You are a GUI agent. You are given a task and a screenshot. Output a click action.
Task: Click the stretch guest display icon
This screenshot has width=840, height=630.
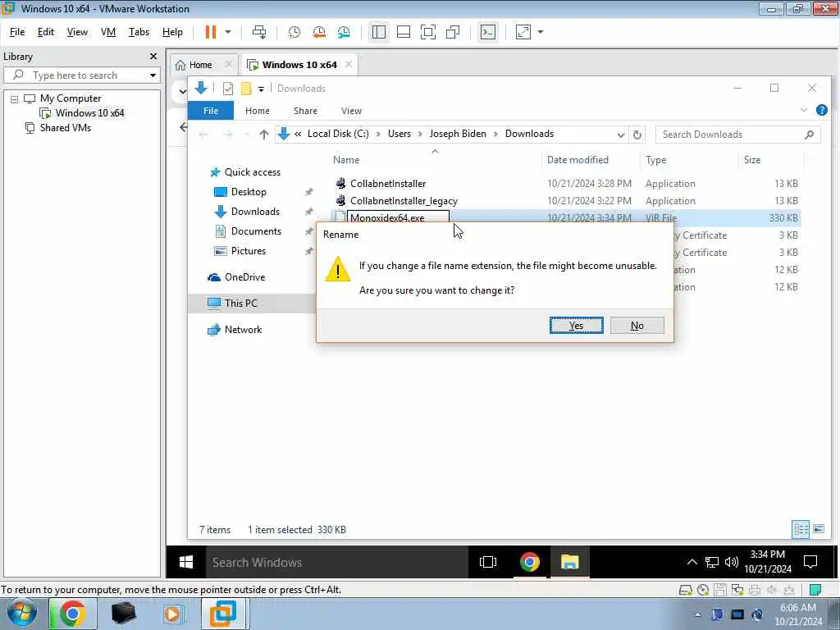point(523,32)
